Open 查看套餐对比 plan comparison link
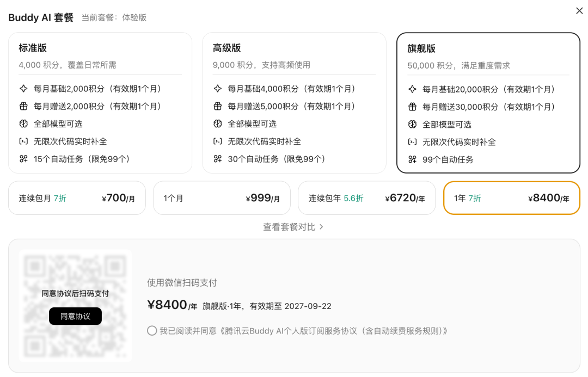The image size is (588, 377). (x=293, y=227)
